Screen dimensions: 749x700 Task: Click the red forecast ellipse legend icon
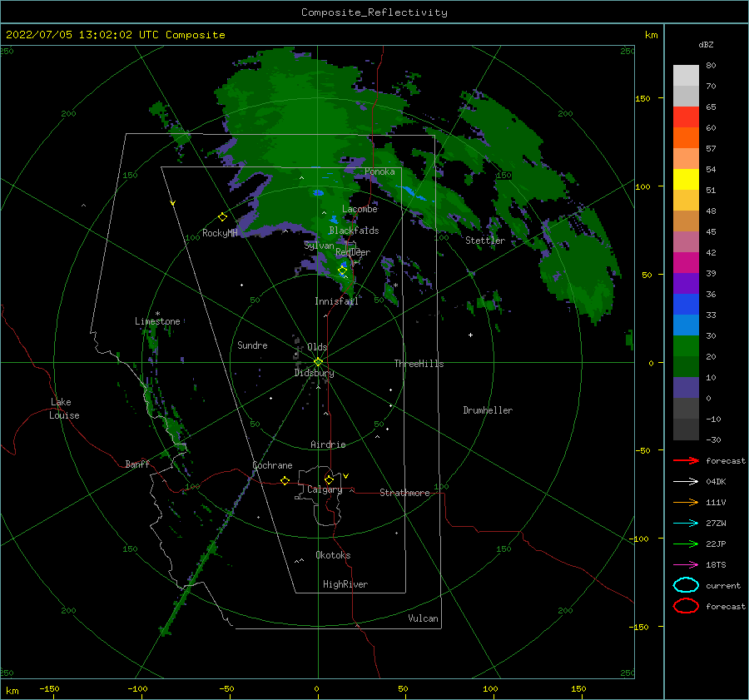[686, 606]
